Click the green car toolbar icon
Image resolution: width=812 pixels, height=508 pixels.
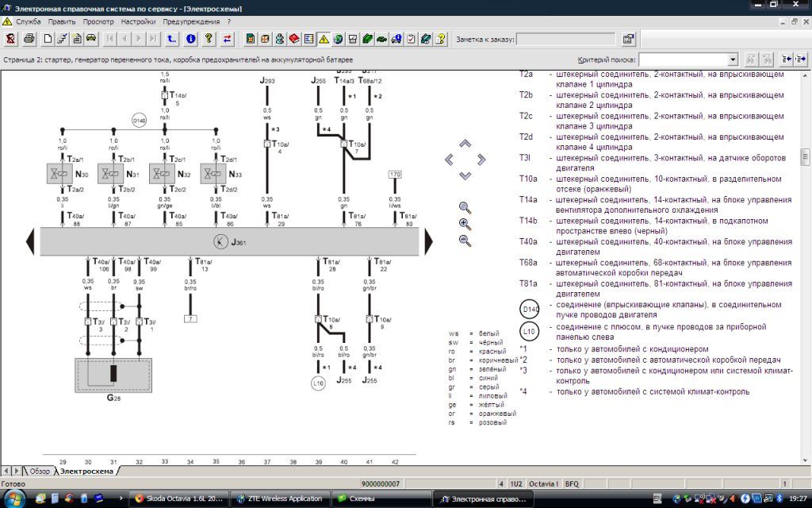point(381,39)
